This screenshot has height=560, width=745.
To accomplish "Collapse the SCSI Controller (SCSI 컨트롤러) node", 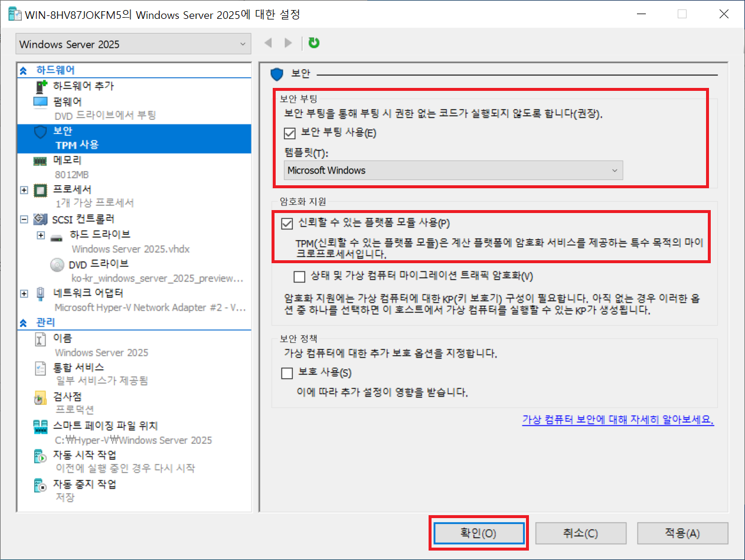I will pos(24,220).
